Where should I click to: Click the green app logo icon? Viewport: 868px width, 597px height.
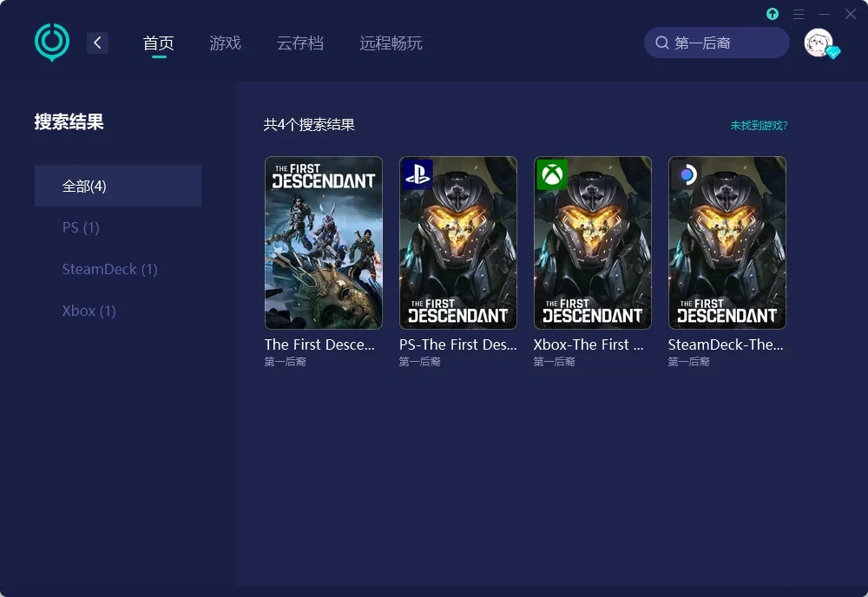pyautogui.click(x=52, y=42)
